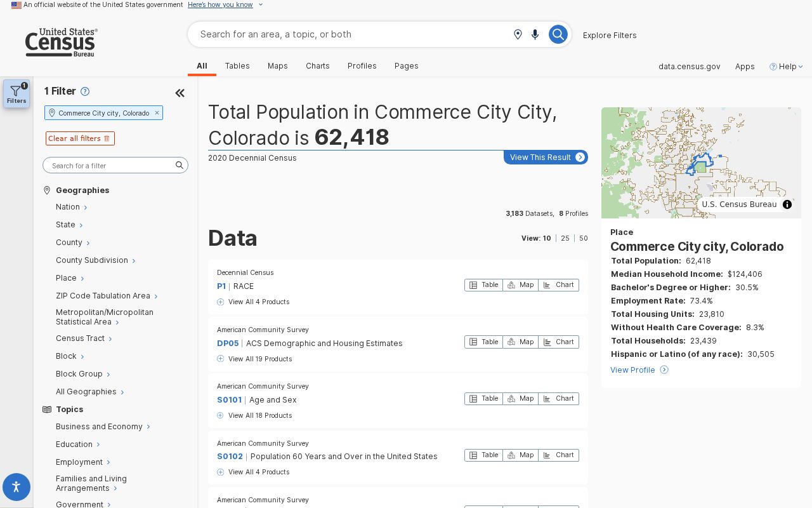Set results view to 10
Screen dimensions: 812x508
tap(547, 239)
